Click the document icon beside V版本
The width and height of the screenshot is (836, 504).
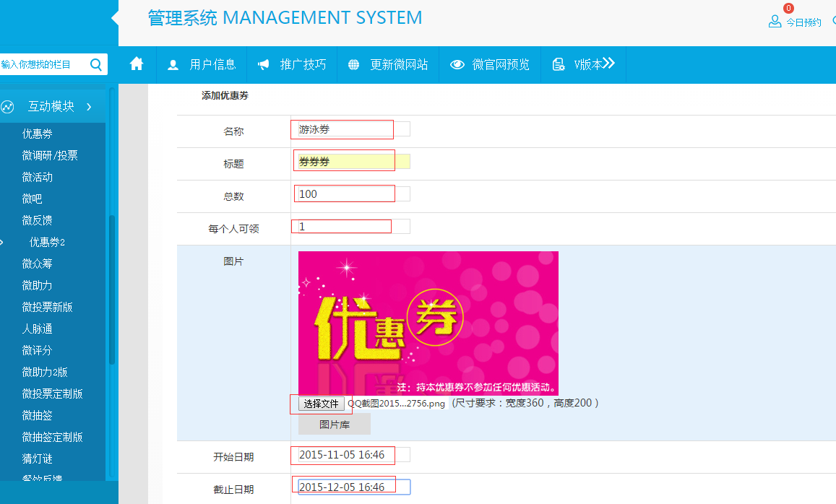point(559,65)
